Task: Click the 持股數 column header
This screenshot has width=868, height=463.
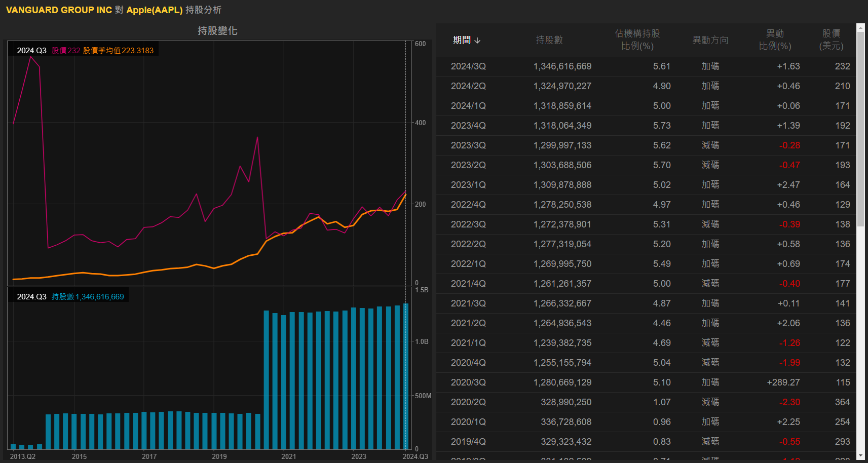Action: [549, 40]
